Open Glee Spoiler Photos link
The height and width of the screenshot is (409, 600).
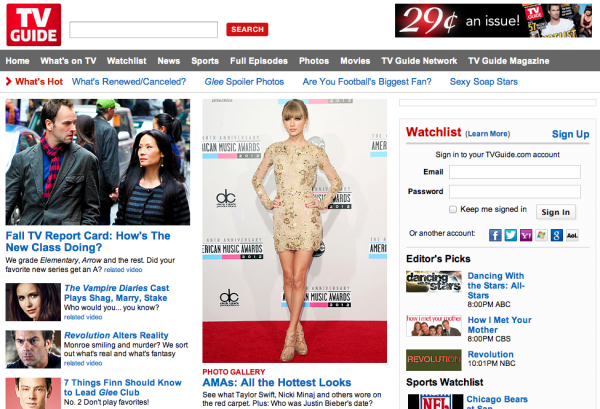[244, 81]
